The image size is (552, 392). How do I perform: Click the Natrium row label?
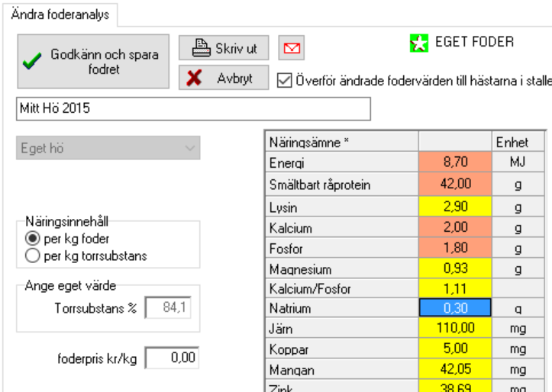pos(342,308)
